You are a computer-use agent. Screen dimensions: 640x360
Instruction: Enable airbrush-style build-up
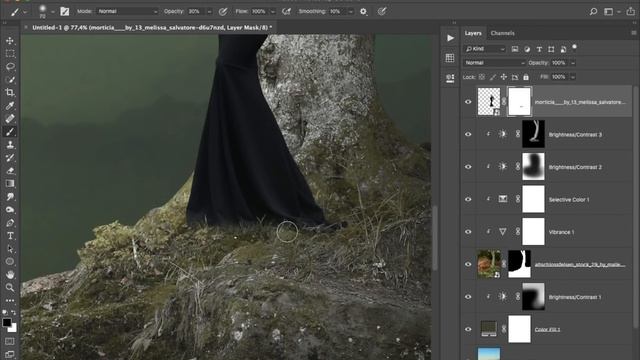click(287, 11)
